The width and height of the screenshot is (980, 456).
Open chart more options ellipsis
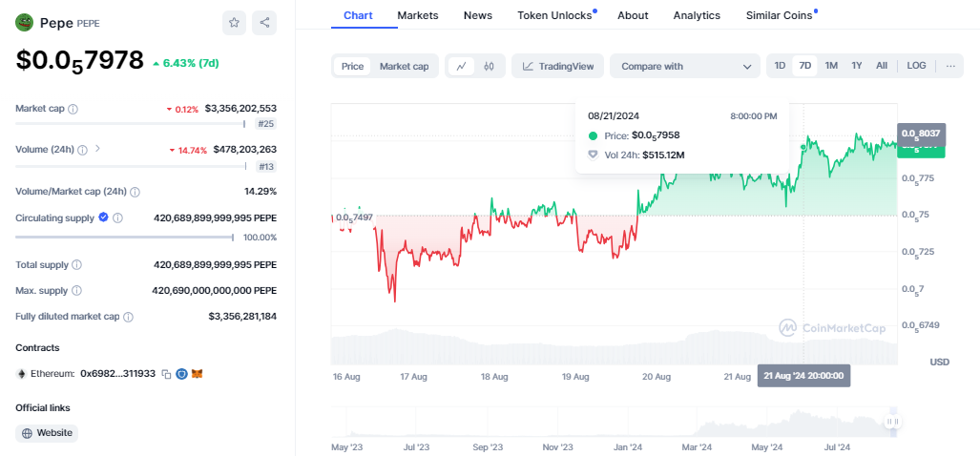pos(950,66)
